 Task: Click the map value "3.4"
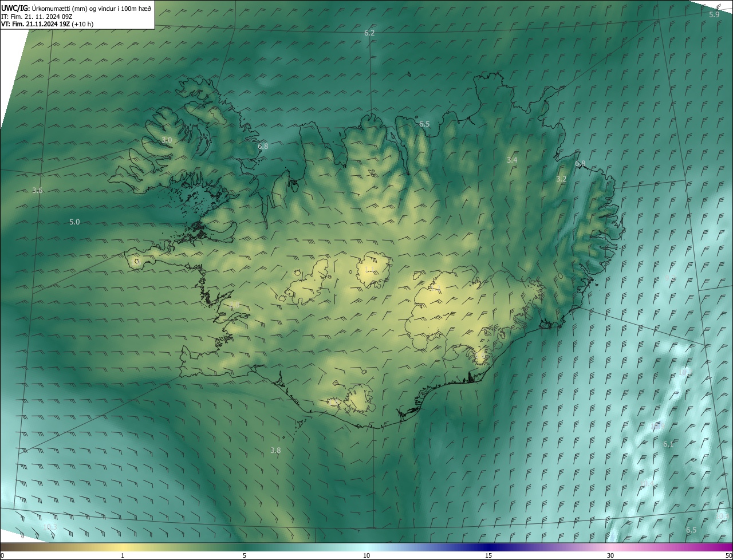(x=512, y=160)
